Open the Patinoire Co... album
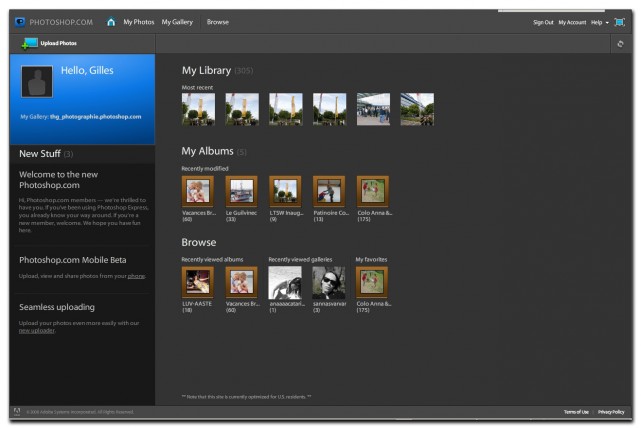This screenshot has height=429, width=641. point(329,191)
